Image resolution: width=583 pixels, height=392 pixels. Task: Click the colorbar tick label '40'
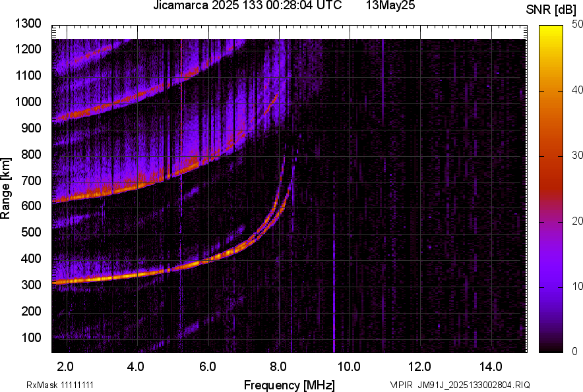[577, 90]
